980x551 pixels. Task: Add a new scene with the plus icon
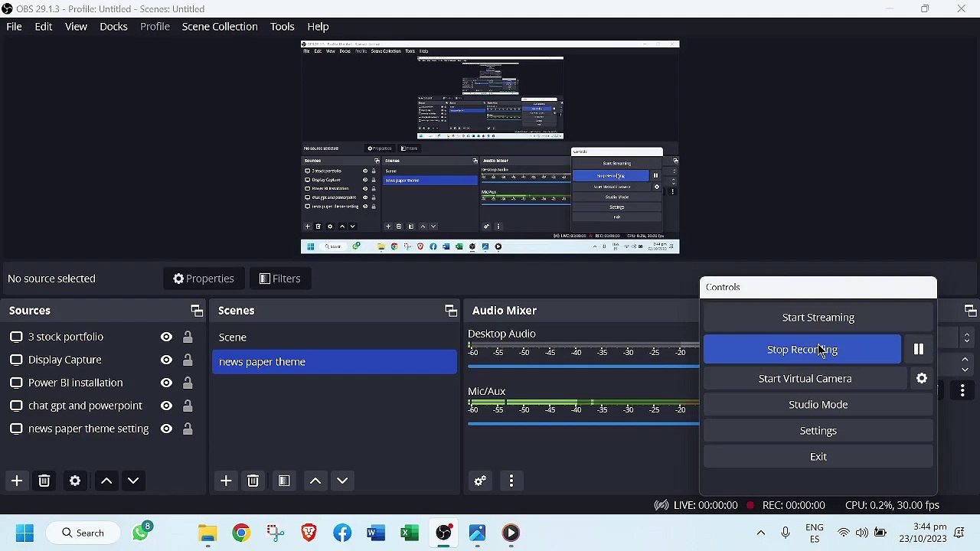[226, 481]
